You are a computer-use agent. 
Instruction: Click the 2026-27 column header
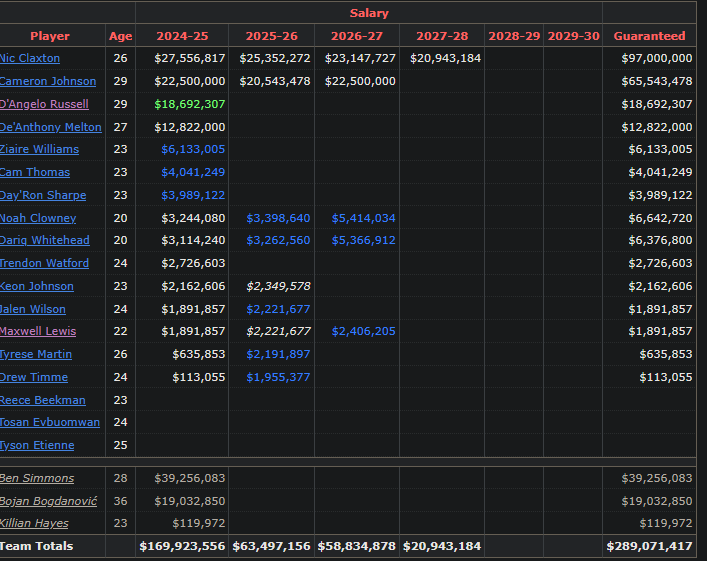[357, 36]
